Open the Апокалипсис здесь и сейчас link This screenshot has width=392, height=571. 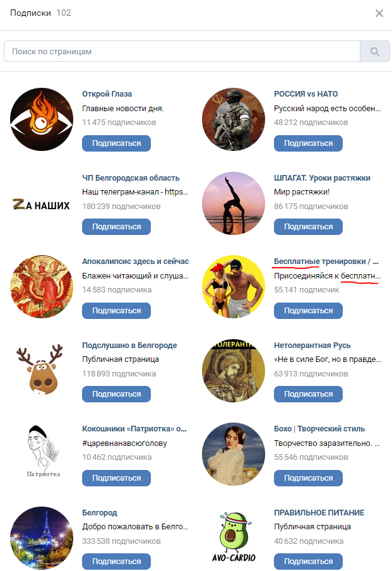click(x=135, y=261)
